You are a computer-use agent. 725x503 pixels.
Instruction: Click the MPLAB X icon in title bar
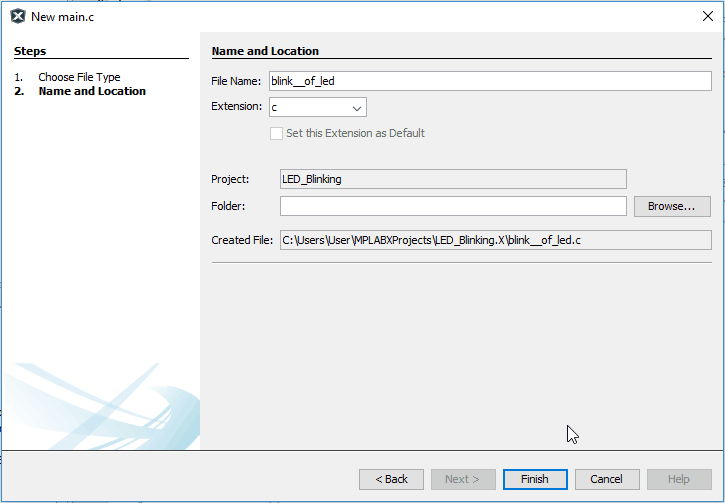click(17, 16)
